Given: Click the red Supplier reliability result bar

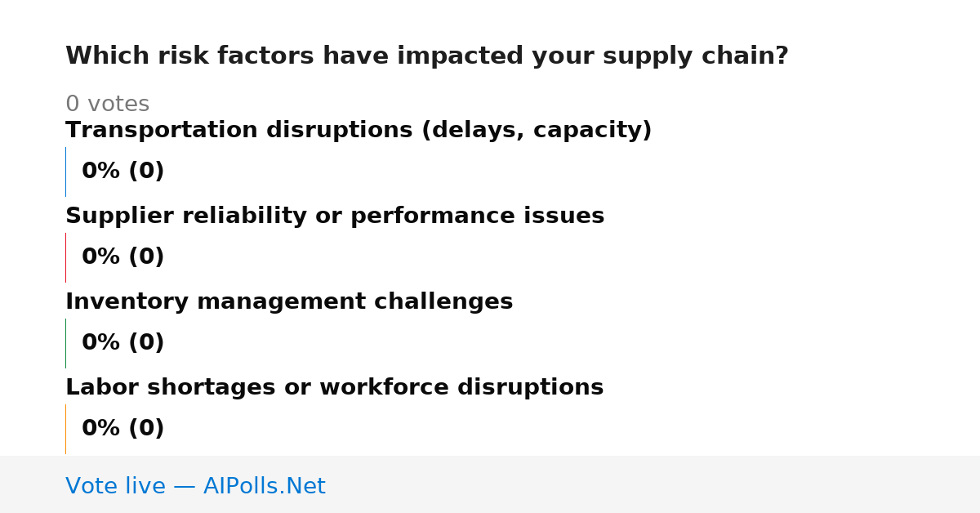Looking at the screenshot, I should click(x=65, y=257).
